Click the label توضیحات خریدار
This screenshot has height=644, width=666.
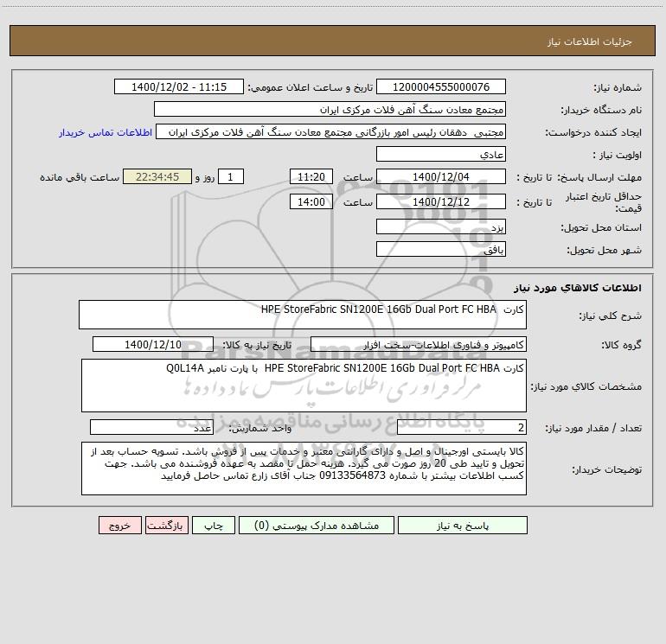607,469
